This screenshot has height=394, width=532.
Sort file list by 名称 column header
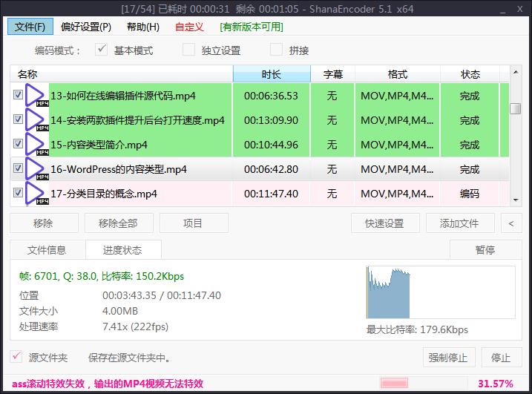click(119, 74)
